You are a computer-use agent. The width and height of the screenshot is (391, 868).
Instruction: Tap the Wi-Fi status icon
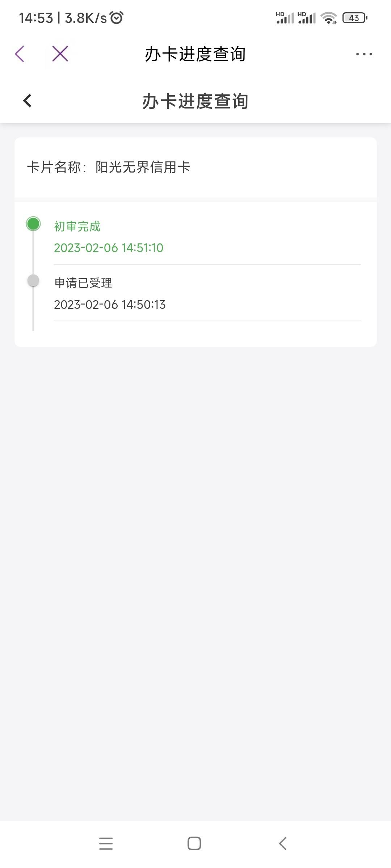[x=329, y=18]
